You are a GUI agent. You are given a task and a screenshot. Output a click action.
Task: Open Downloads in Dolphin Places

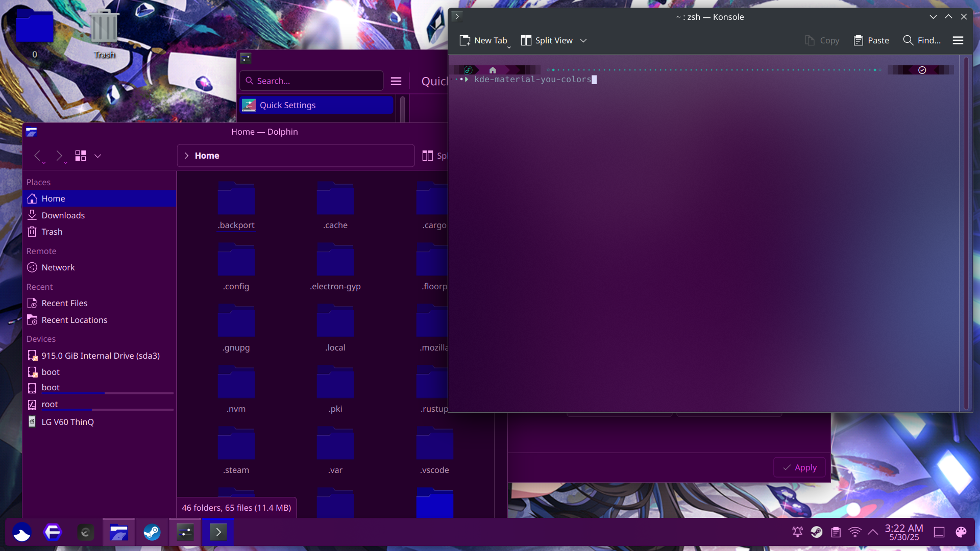tap(100, 215)
